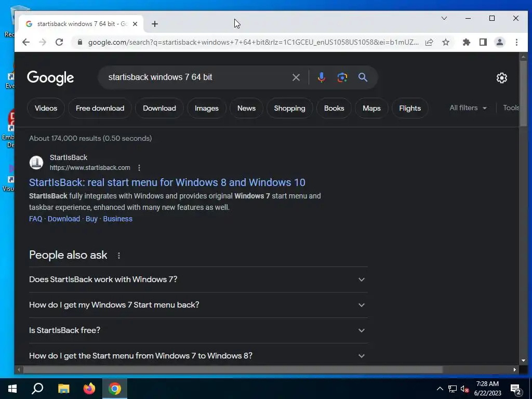Open a new tab with the plus button

(x=155, y=24)
